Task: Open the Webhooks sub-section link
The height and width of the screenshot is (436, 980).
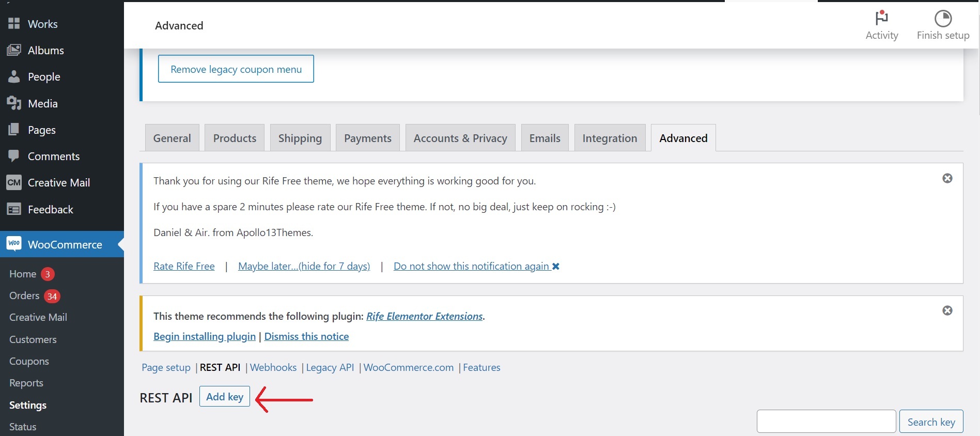Action: pos(273,367)
